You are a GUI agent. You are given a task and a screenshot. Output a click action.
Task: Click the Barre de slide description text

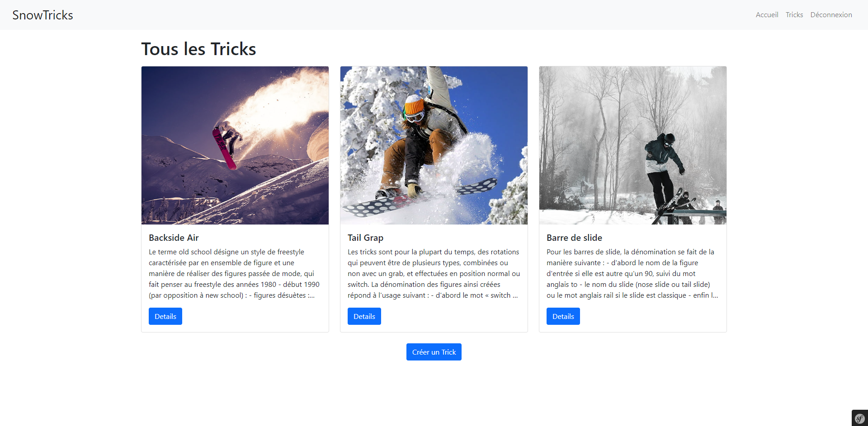click(632, 273)
